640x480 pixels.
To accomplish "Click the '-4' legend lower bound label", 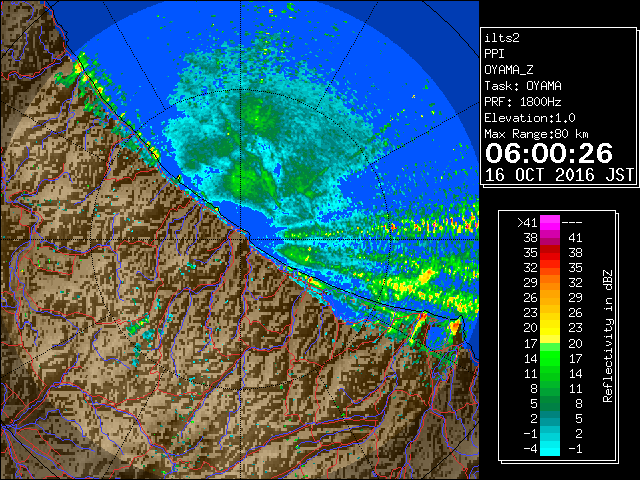I will (x=530, y=449).
